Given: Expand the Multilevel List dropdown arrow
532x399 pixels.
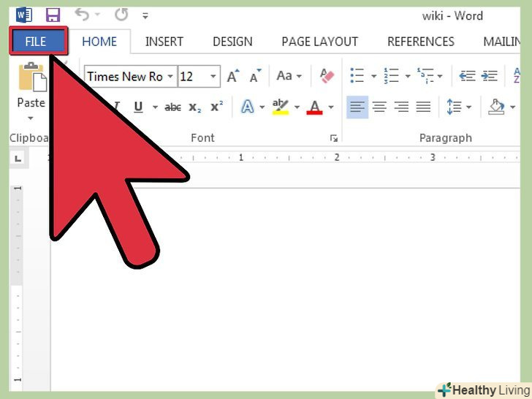Looking at the screenshot, I should click(440, 76).
